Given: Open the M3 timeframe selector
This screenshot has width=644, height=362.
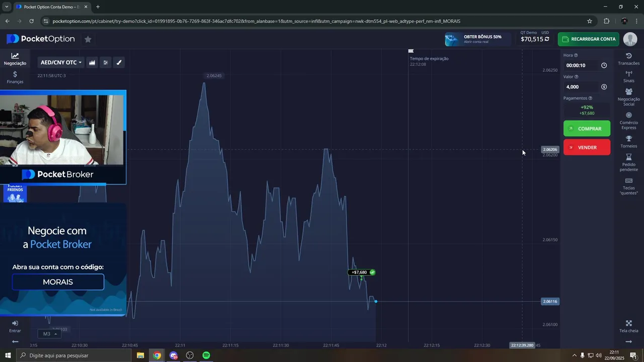Looking at the screenshot, I should (x=49, y=334).
